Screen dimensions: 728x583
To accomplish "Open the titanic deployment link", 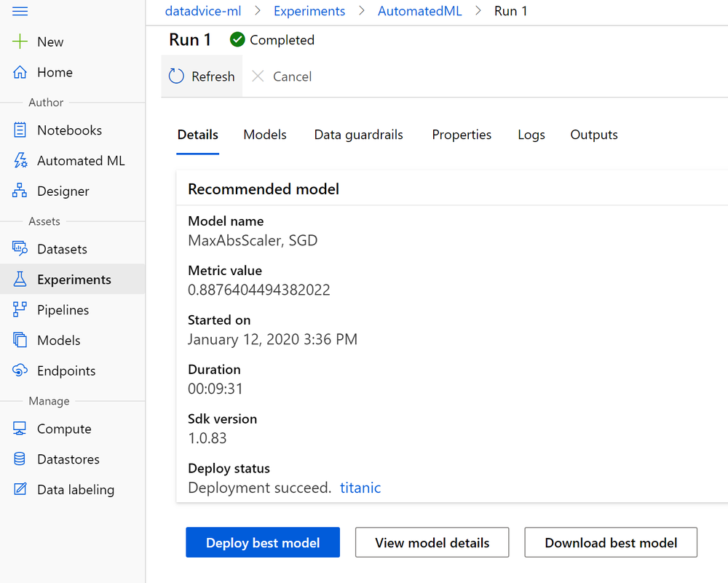I will [360, 488].
